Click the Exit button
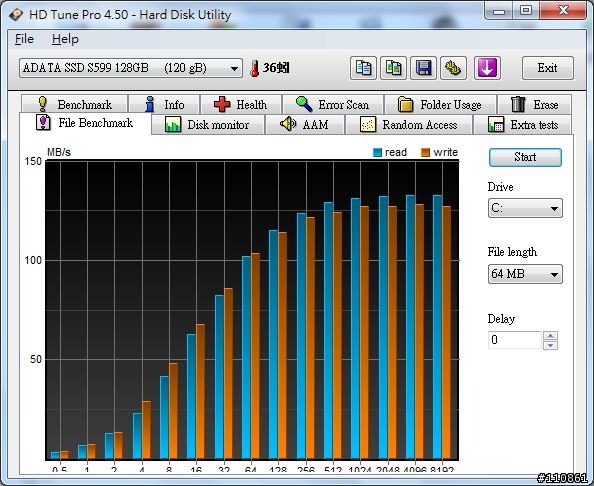The width and height of the screenshot is (594, 486). coord(547,68)
